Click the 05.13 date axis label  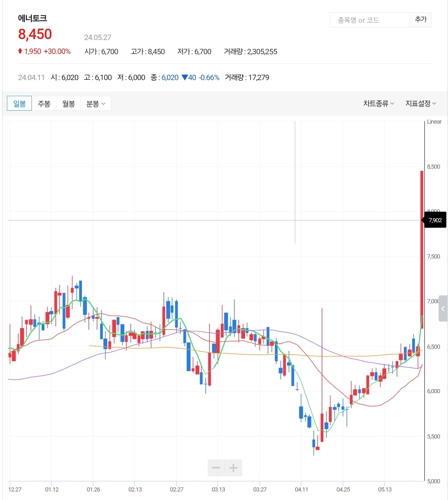(x=385, y=489)
